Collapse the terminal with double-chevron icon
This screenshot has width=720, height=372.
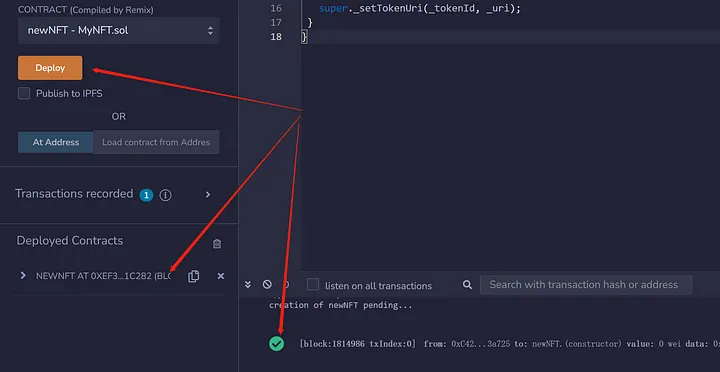point(248,285)
